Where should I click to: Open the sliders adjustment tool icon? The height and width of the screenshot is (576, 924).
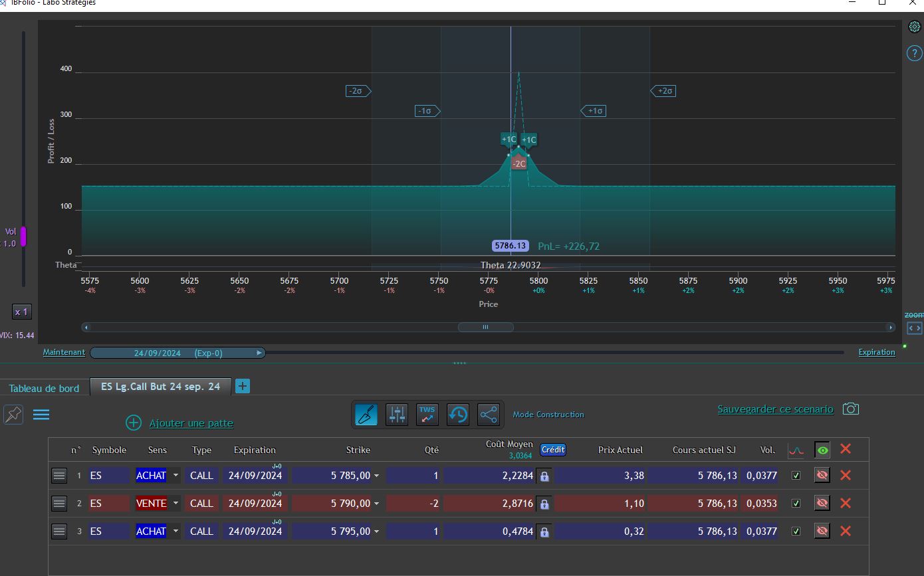click(x=397, y=415)
